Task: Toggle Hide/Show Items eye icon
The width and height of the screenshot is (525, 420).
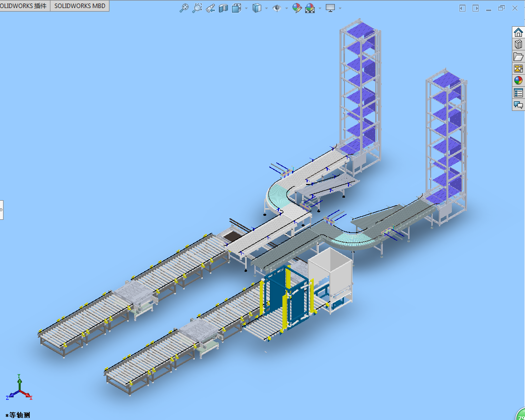Action: [x=277, y=8]
